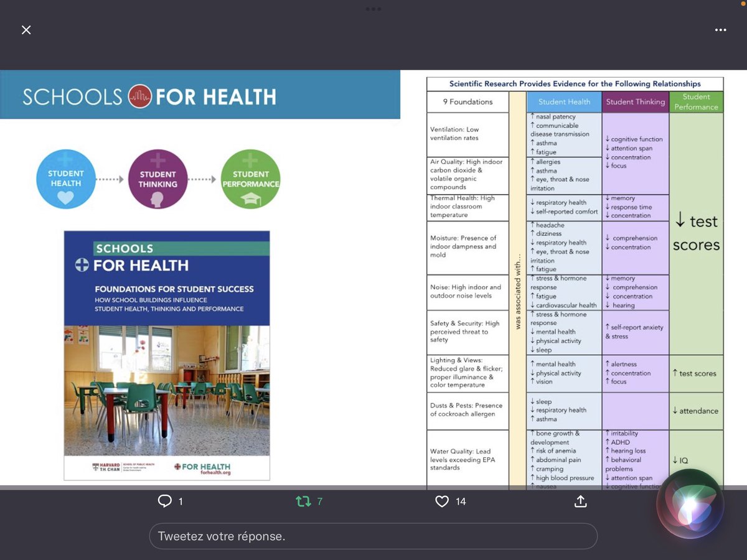Tap the green 'Student Performance' column header
747x560 pixels.
click(696, 102)
